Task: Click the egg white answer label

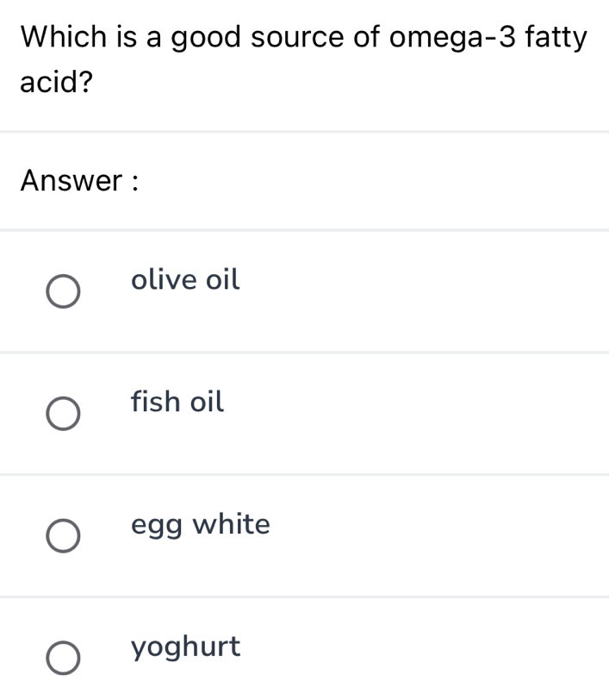Action: 200,524
